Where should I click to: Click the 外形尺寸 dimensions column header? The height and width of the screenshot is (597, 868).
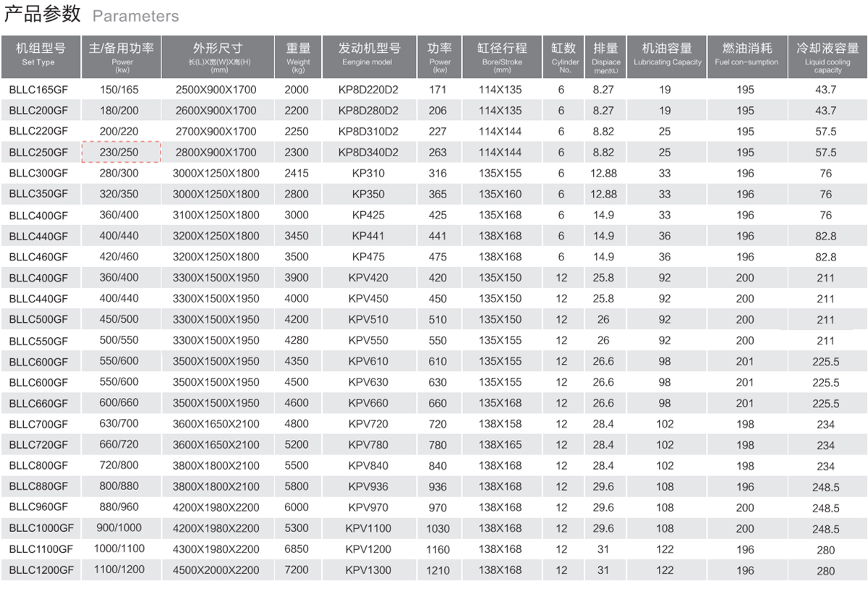pos(218,55)
